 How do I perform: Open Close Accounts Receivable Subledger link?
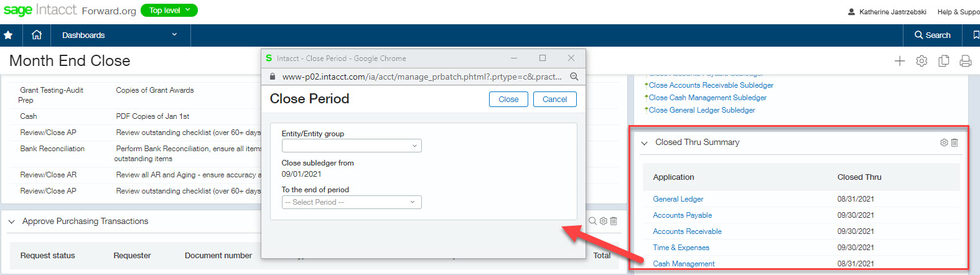[x=711, y=85]
